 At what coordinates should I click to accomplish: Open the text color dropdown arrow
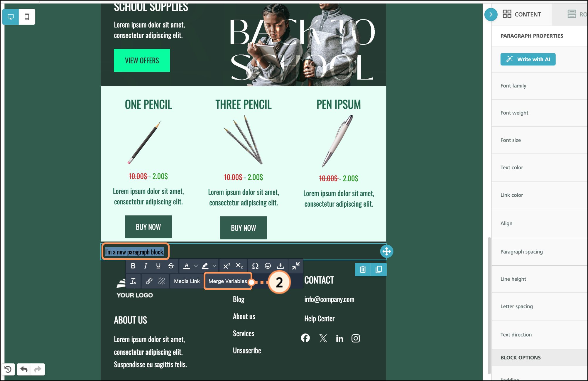pos(196,266)
